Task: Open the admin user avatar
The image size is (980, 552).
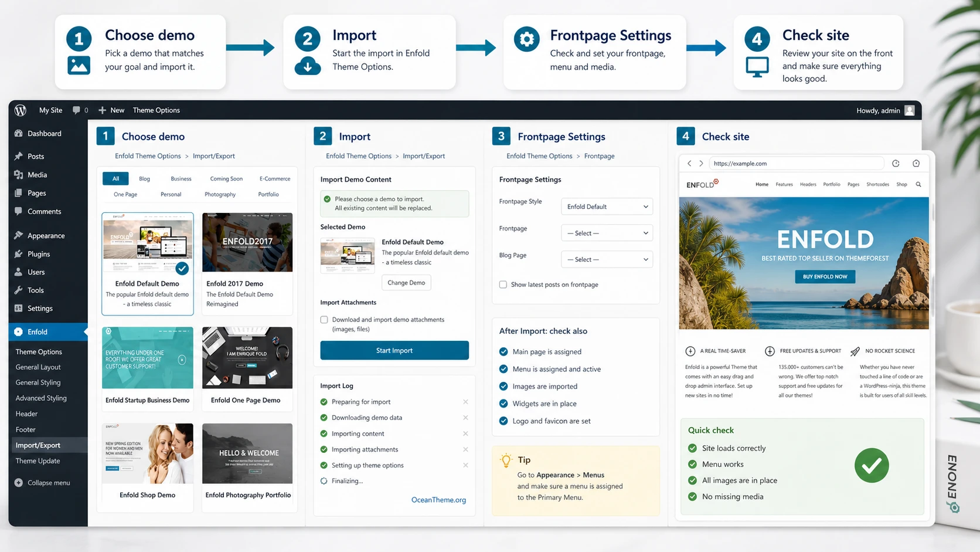Action: click(x=910, y=110)
